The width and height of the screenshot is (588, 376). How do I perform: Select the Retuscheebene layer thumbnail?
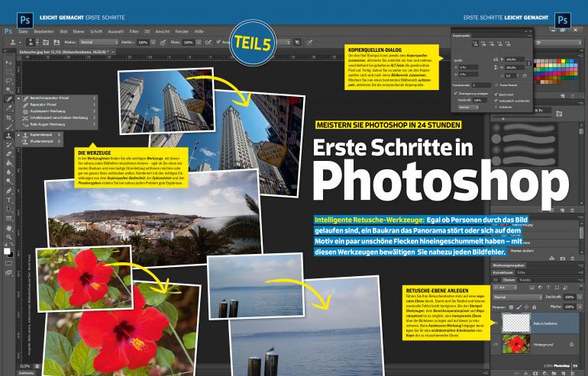[516, 323]
